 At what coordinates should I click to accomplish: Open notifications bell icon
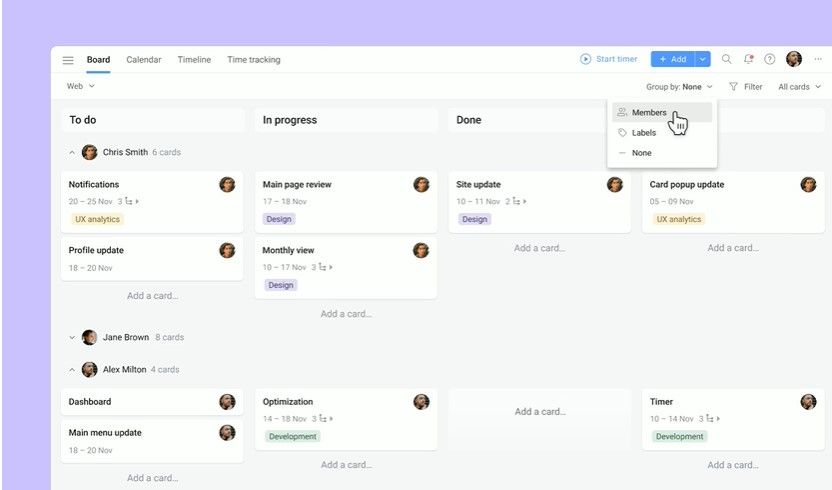coord(748,59)
